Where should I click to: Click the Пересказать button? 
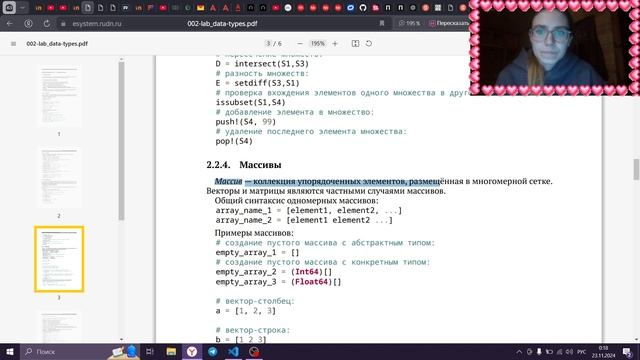point(448,24)
